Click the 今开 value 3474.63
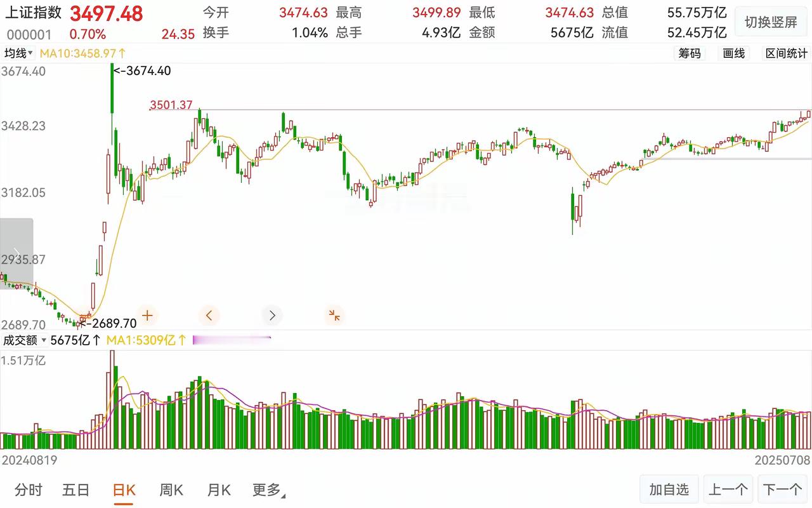This screenshot has width=812, height=508. tap(303, 13)
